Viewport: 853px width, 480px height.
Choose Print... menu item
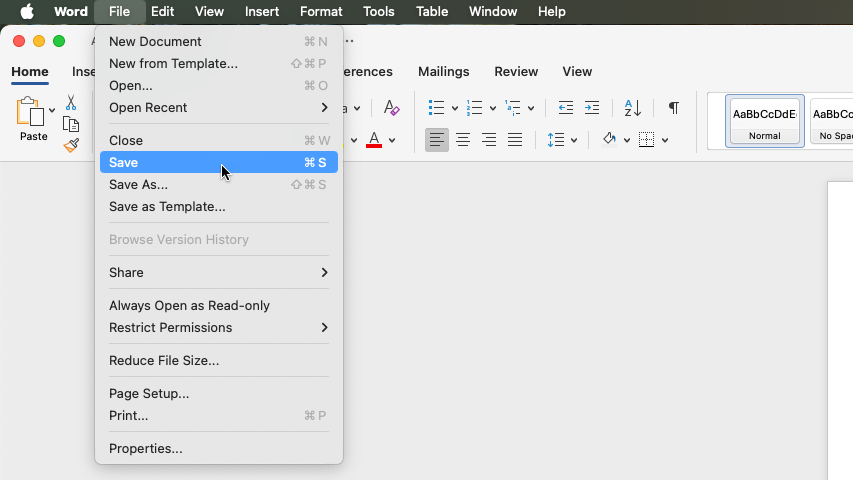click(x=219, y=416)
